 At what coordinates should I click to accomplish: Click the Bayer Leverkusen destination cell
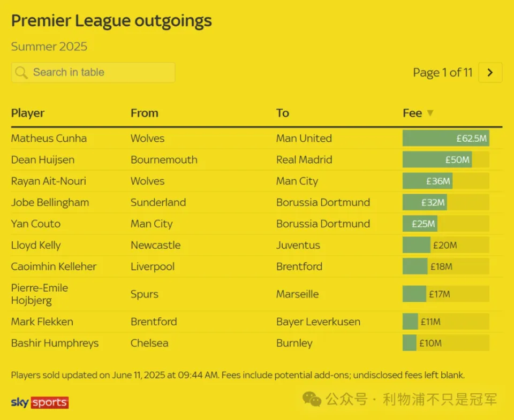pyautogui.click(x=318, y=322)
